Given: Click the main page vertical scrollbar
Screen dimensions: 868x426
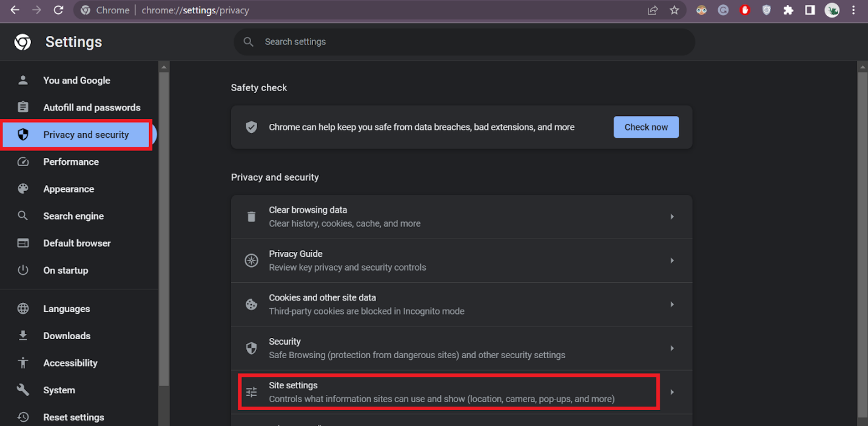Looking at the screenshot, I should pyautogui.click(x=863, y=243).
